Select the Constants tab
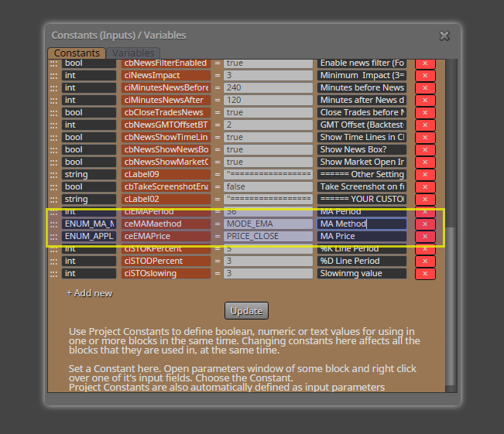This screenshot has width=504, height=434. [77, 53]
